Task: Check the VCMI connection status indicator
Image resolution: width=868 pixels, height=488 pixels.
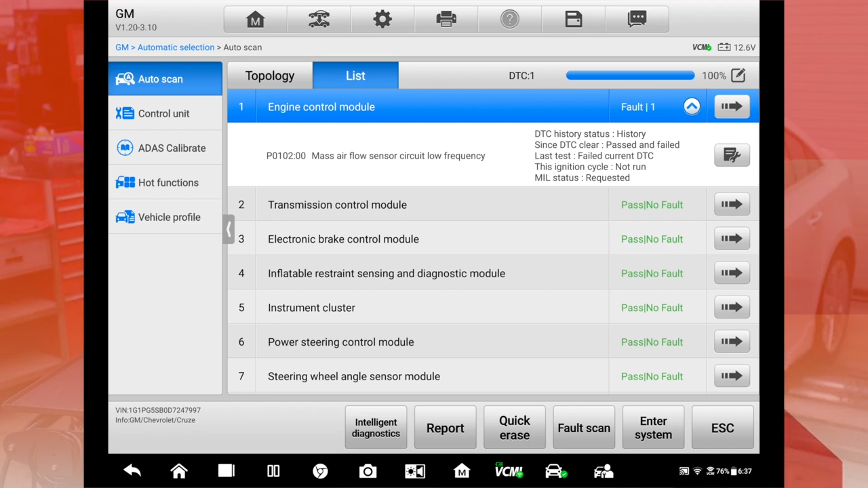Action: [x=702, y=47]
